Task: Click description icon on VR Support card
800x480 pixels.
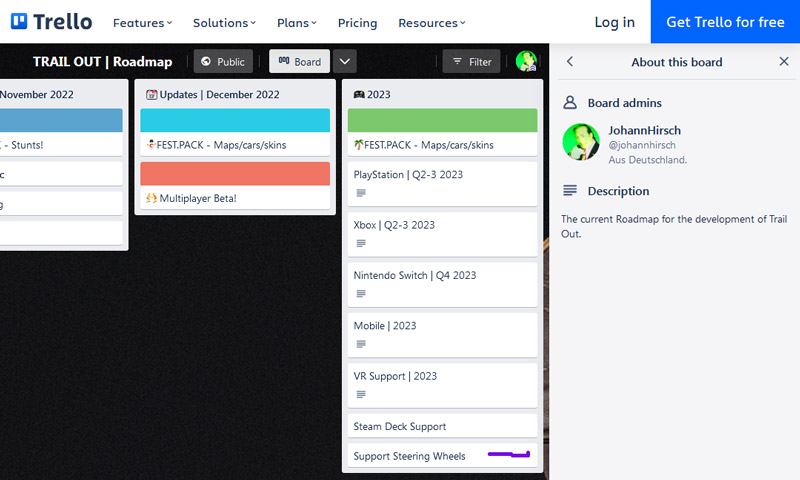Action: click(x=361, y=394)
